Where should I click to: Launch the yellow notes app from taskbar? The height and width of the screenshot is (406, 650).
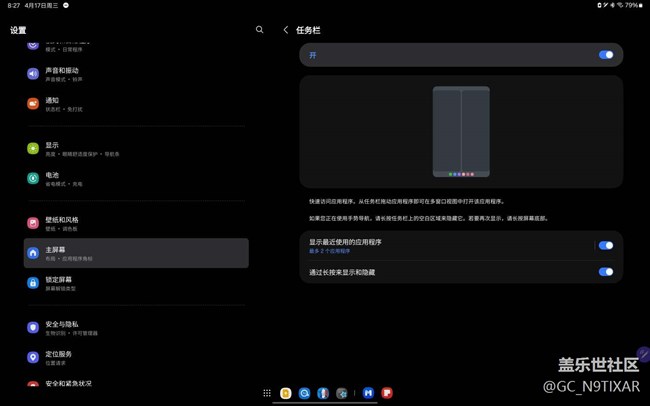click(x=286, y=393)
